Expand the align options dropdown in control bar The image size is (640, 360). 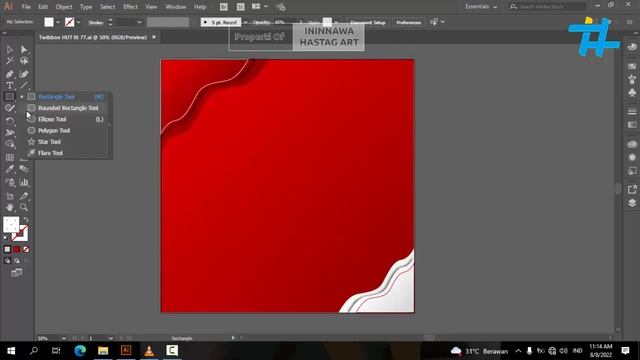point(443,22)
